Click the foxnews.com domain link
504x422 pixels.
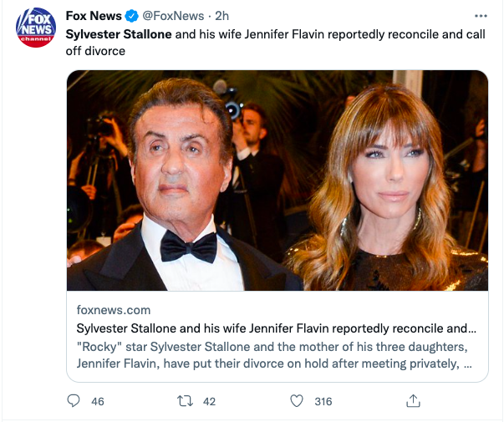point(114,310)
